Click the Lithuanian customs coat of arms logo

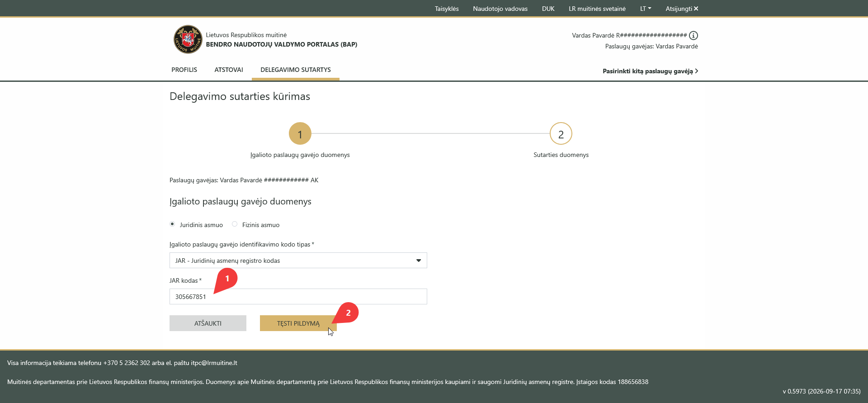click(188, 39)
